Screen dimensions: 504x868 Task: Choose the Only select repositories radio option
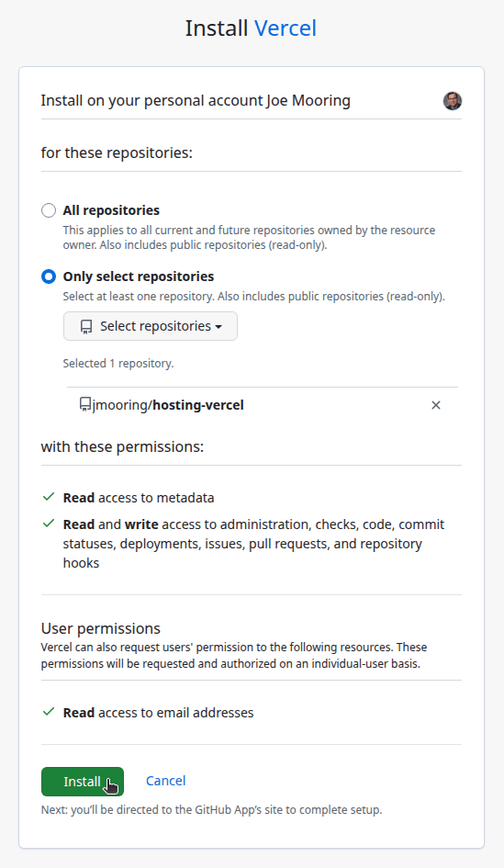point(49,276)
